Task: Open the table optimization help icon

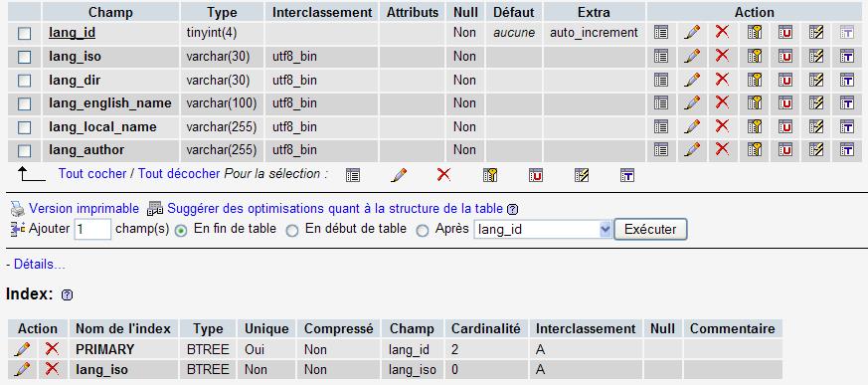Action: (x=513, y=209)
